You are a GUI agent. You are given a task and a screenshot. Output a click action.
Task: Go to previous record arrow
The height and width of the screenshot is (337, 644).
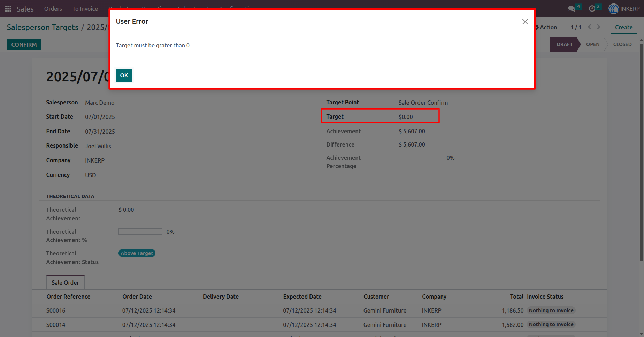[x=589, y=27]
